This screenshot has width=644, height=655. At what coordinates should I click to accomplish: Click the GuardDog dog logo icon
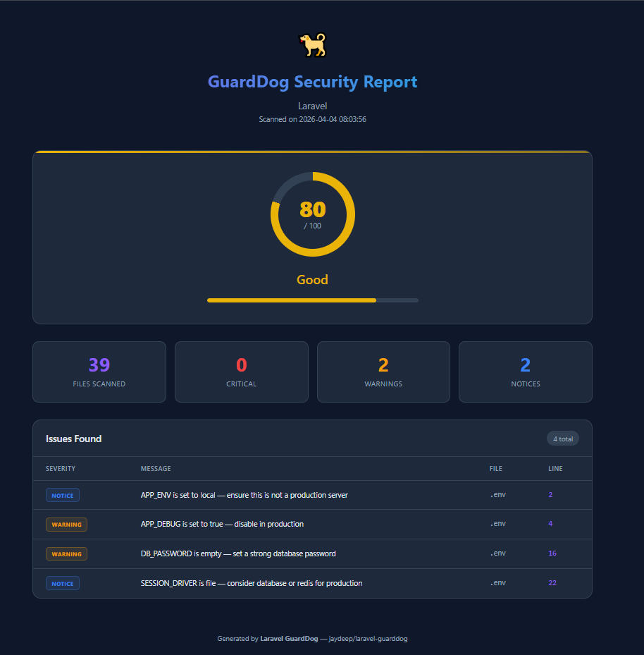pyautogui.click(x=312, y=45)
